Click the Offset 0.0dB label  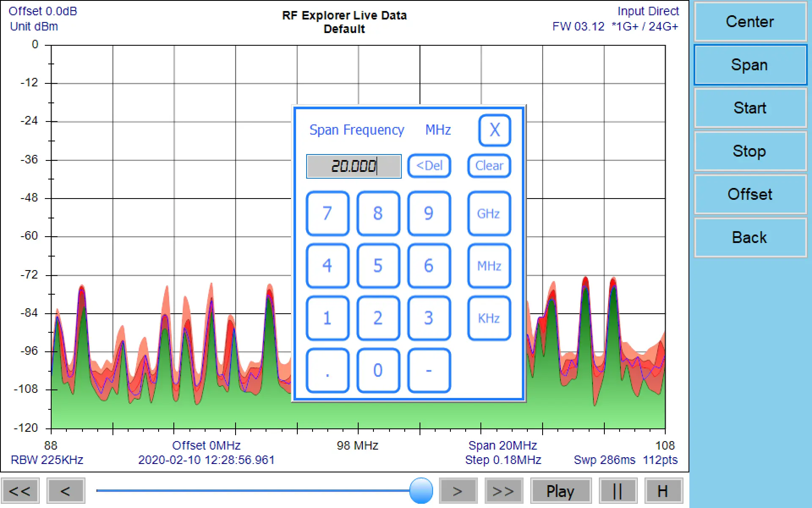click(x=43, y=11)
